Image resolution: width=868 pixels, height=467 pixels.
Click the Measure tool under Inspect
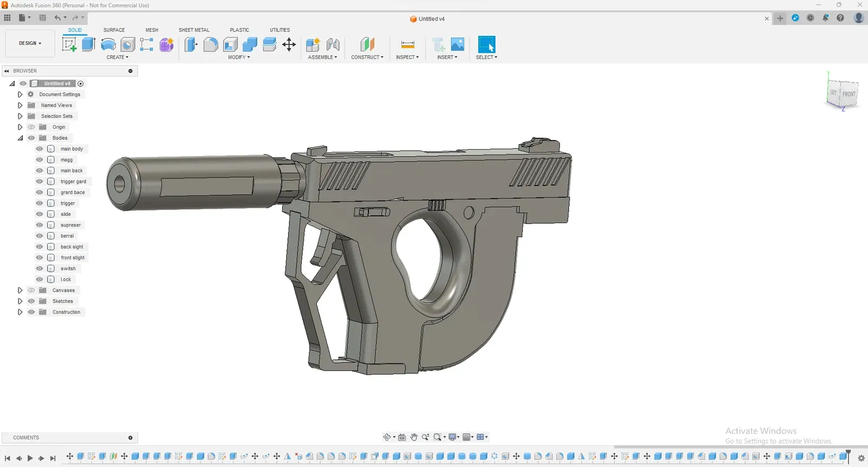[407, 44]
